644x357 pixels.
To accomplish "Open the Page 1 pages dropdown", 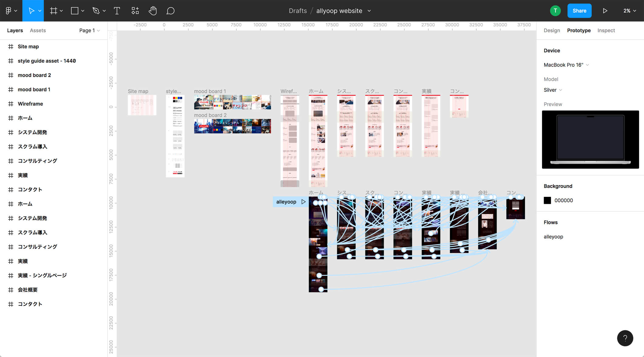I will tap(89, 30).
